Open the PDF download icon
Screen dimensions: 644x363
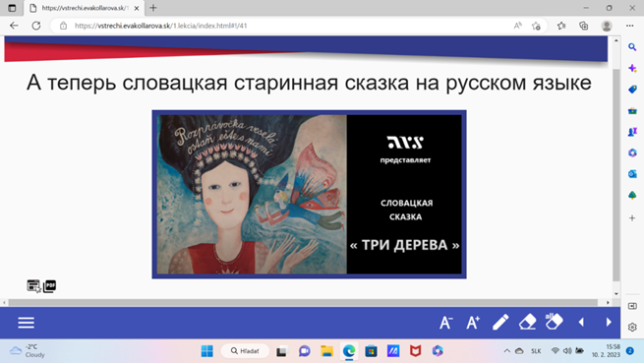pyautogui.click(x=50, y=286)
